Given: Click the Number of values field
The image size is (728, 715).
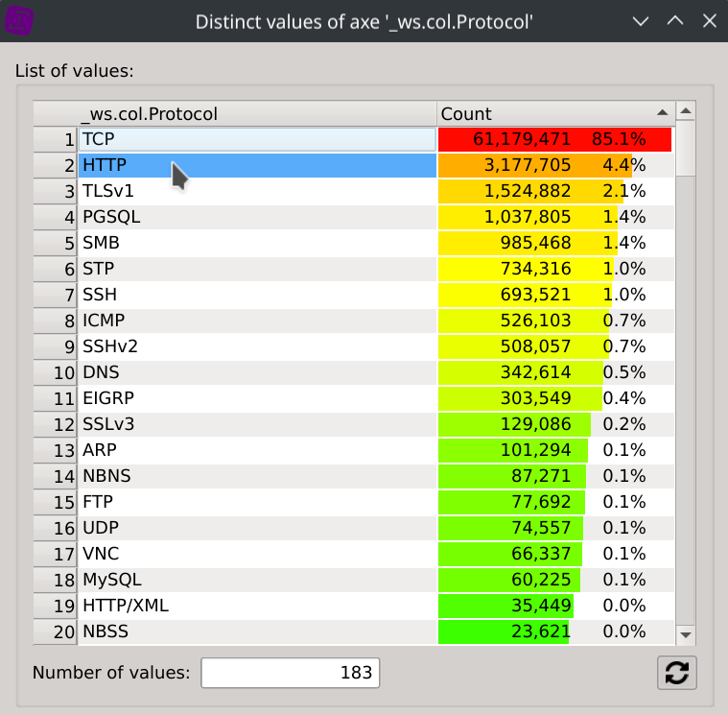Looking at the screenshot, I should point(290,673).
